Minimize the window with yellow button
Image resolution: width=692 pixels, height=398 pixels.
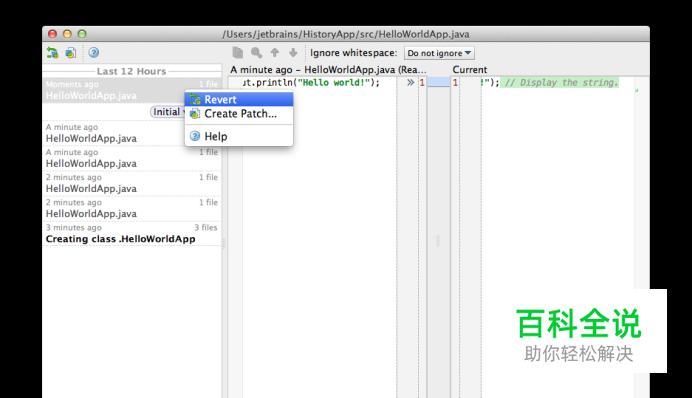[67, 34]
